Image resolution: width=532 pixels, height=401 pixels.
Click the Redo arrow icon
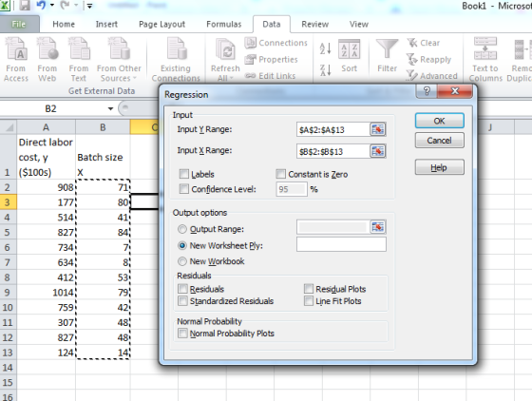66,5
